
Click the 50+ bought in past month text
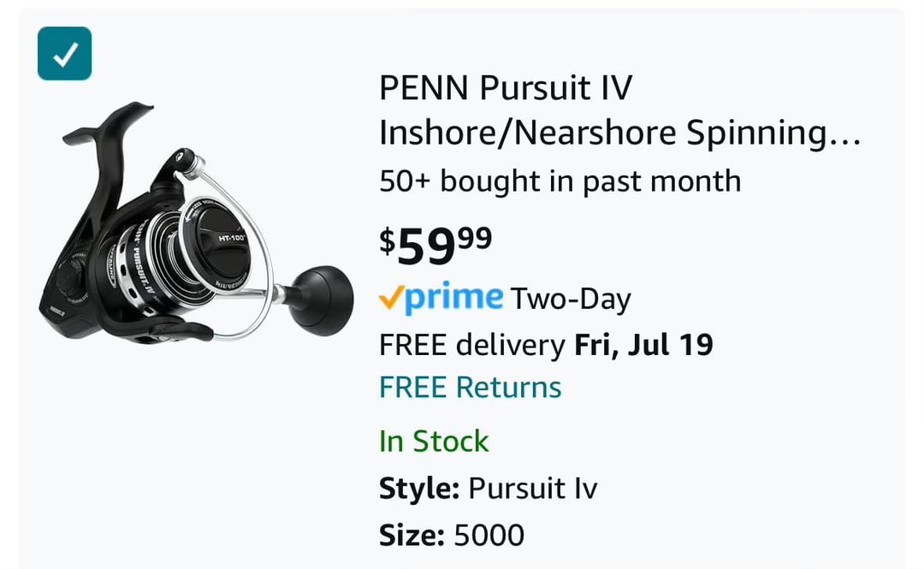click(560, 181)
